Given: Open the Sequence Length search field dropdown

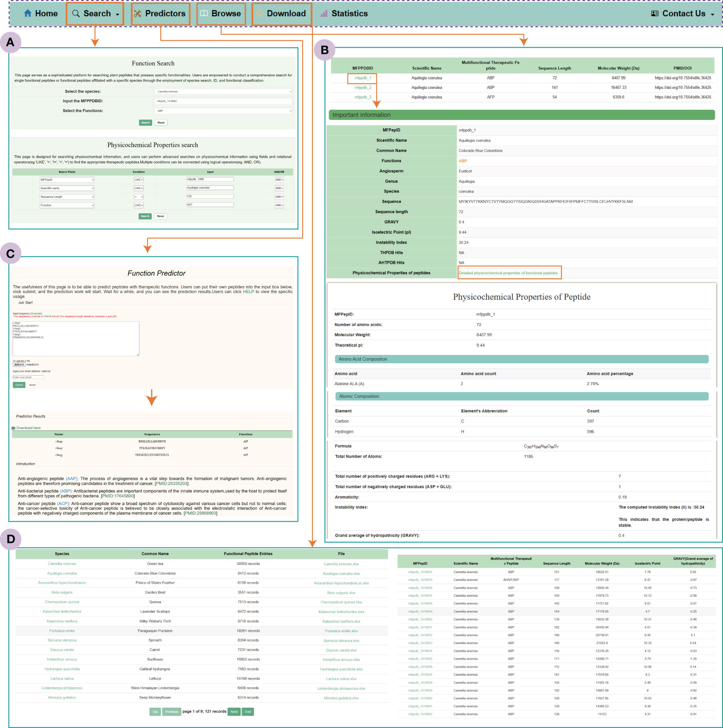Looking at the screenshot, I should point(67,197).
